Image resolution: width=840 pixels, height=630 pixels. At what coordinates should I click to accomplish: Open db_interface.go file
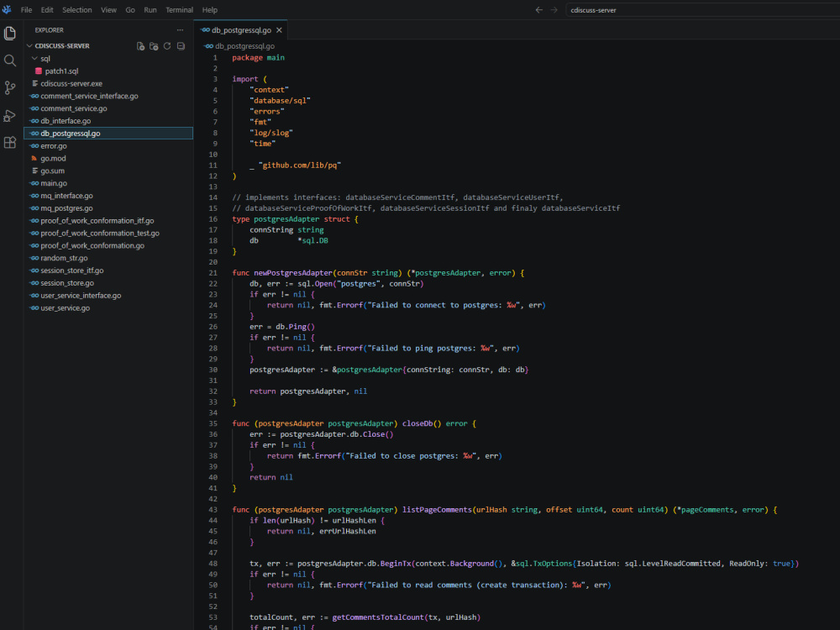click(66, 121)
